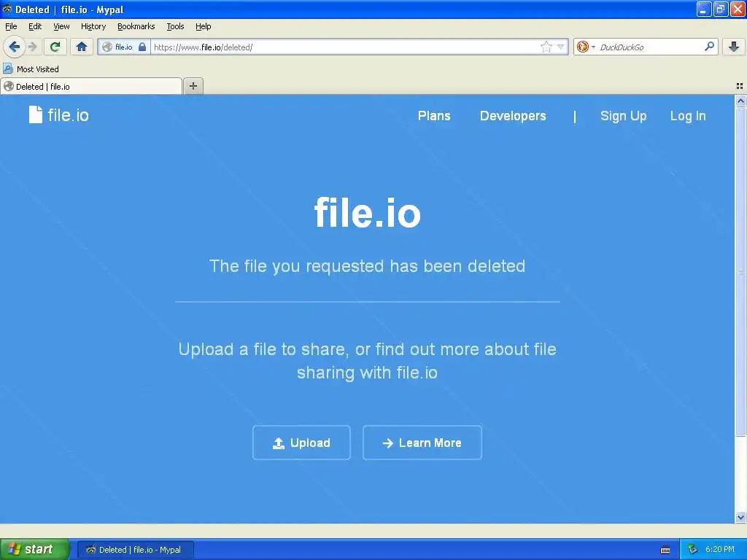This screenshot has height=560, width=747.
Task: Open the Developers link
Action: point(513,116)
